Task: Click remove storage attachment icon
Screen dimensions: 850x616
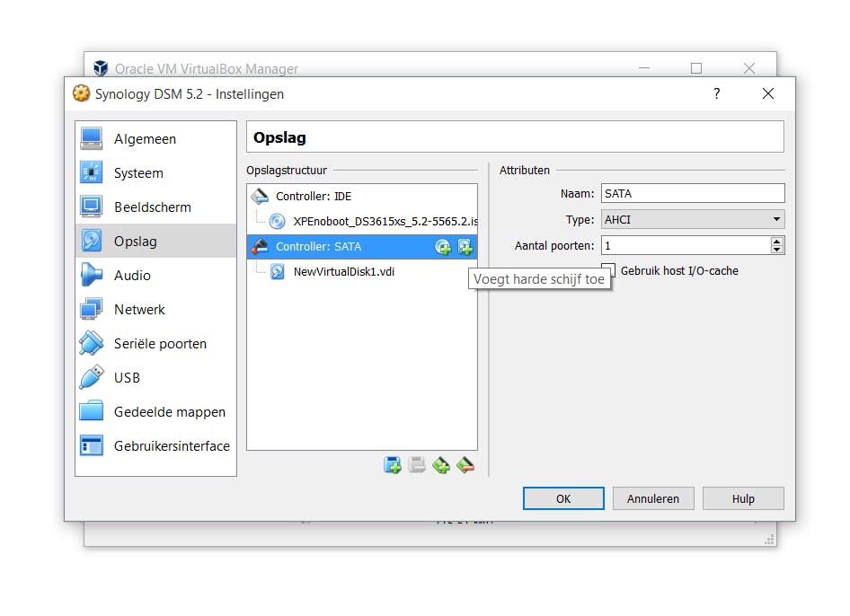Action: pyautogui.click(x=465, y=465)
